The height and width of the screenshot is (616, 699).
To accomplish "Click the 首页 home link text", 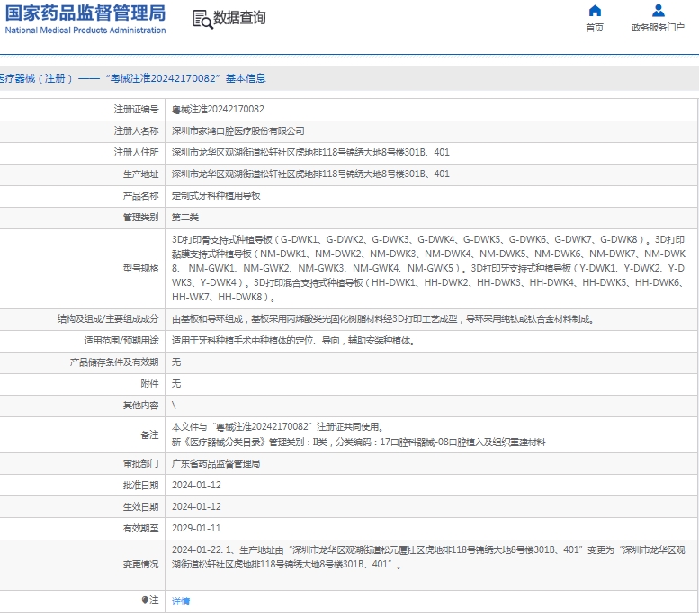I will (595, 28).
